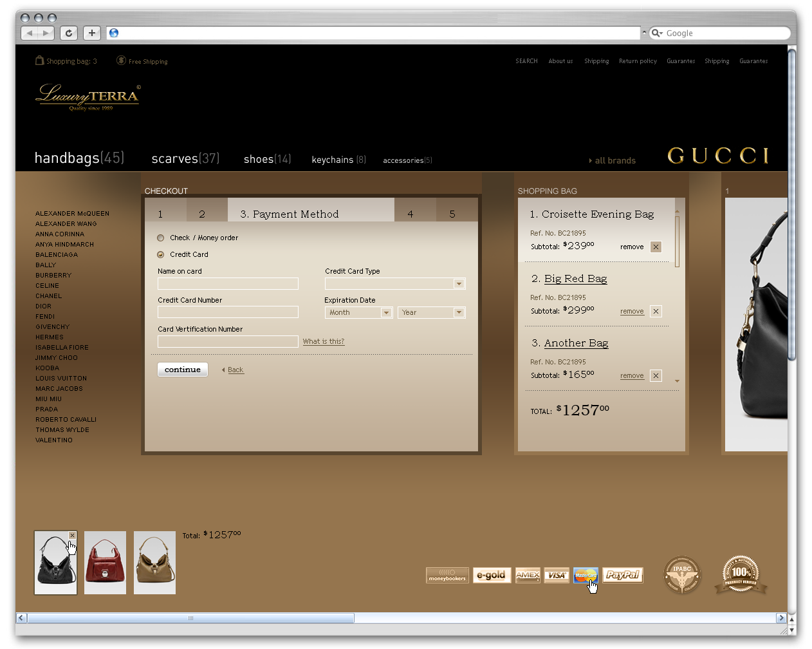
Task: Open the About us link
Action: pos(560,61)
